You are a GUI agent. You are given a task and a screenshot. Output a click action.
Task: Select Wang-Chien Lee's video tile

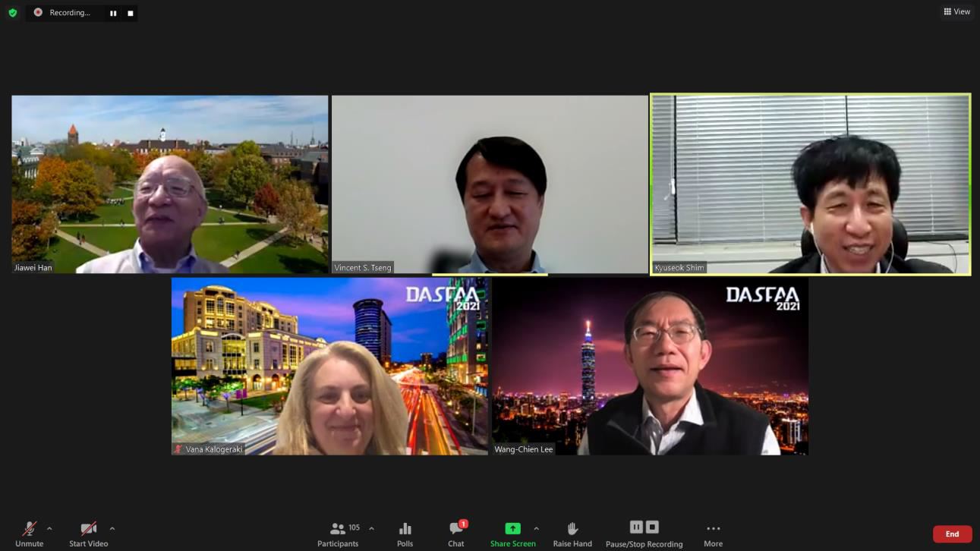(650, 366)
